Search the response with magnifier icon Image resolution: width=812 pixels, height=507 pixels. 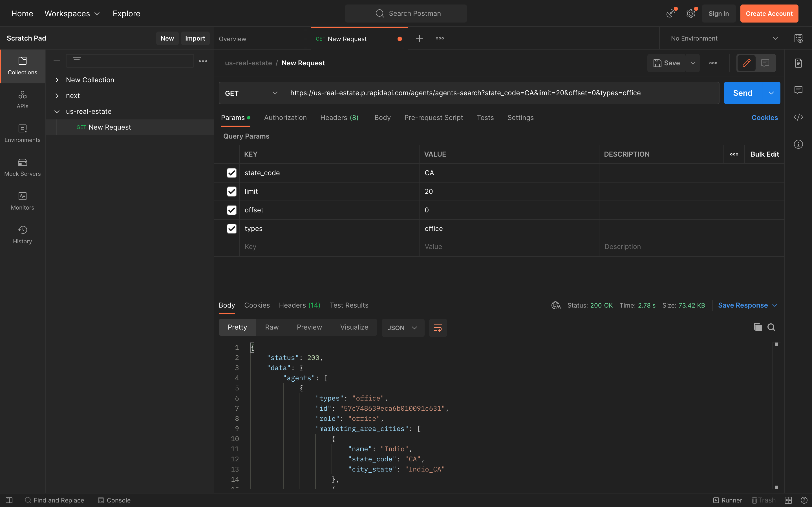[x=771, y=327]
